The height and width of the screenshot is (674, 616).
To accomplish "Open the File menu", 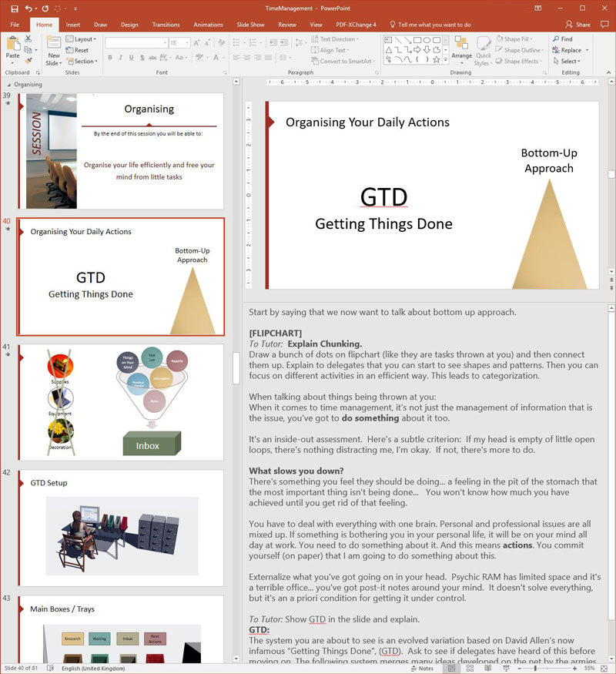I will click(15, 25).
